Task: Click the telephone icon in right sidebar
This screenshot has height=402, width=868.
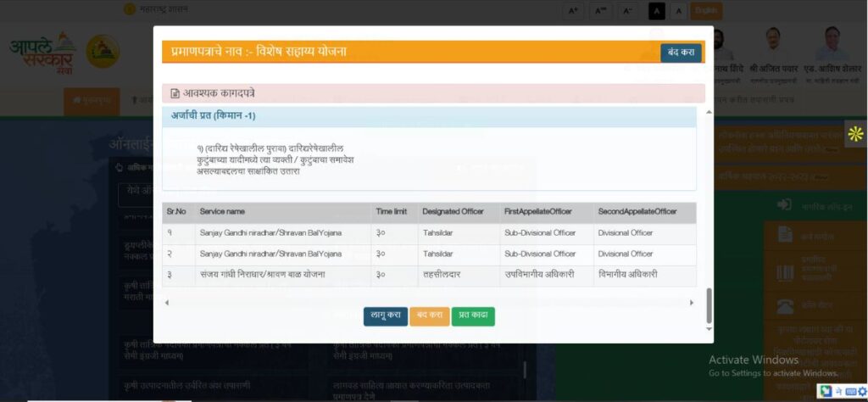Action: point(785,305)
